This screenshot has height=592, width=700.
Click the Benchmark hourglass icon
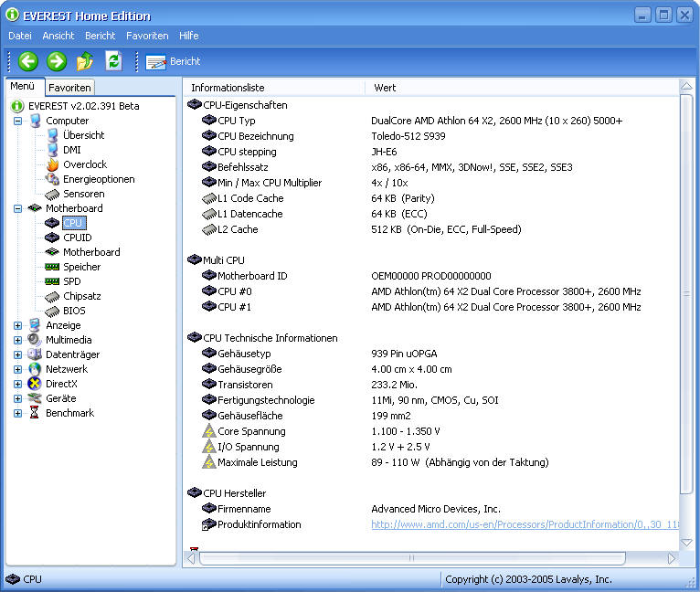point(35,413)
